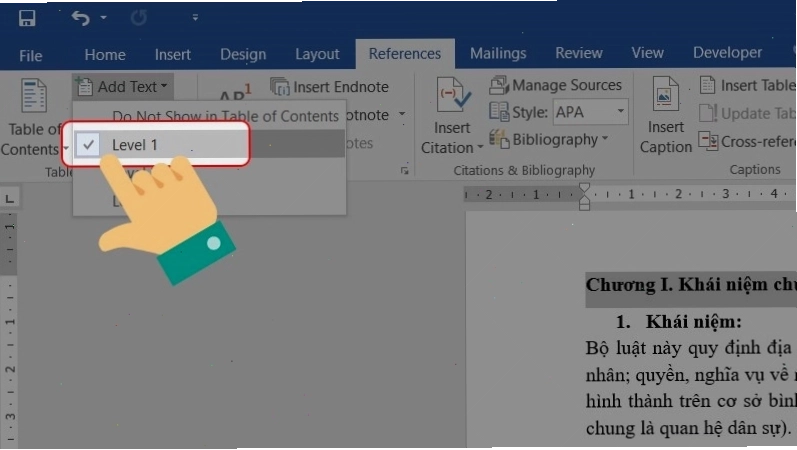Viewport: 797px width, 450px height.
Task: Click the Insert Table of Figures button
Action: coord(747,85)
